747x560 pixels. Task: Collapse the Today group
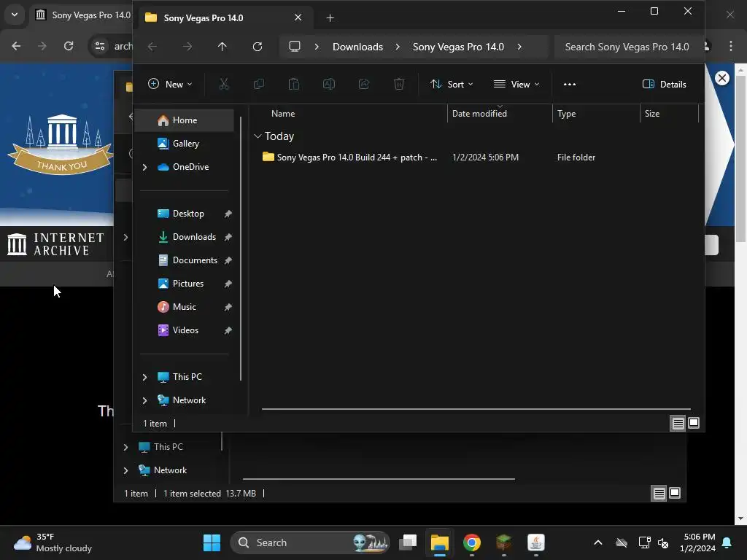tap(258, 136)
